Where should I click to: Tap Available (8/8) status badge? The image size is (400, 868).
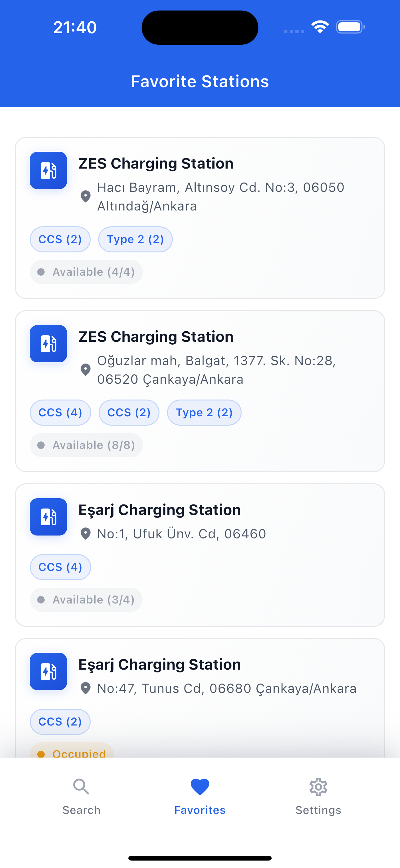86,445
